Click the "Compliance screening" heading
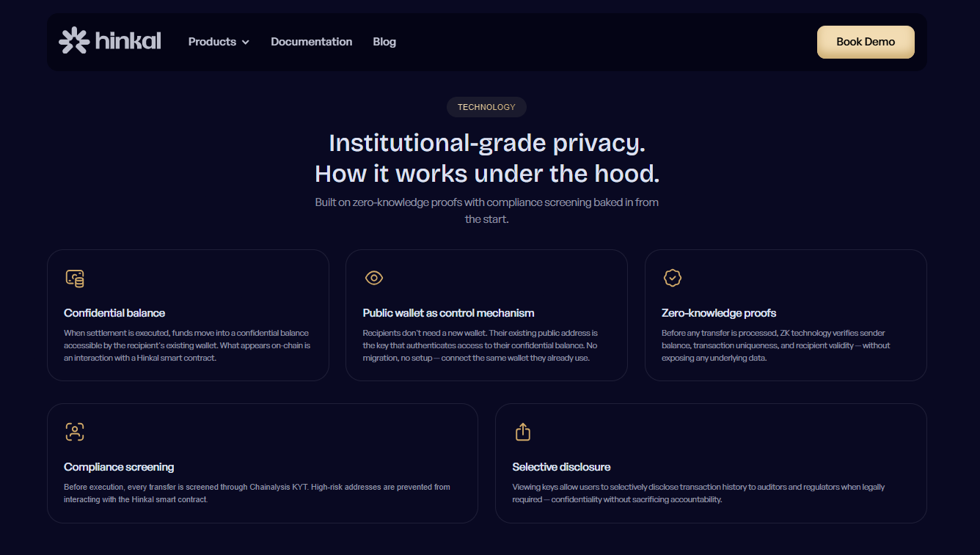Screen dimensions: 980x555 119,467
